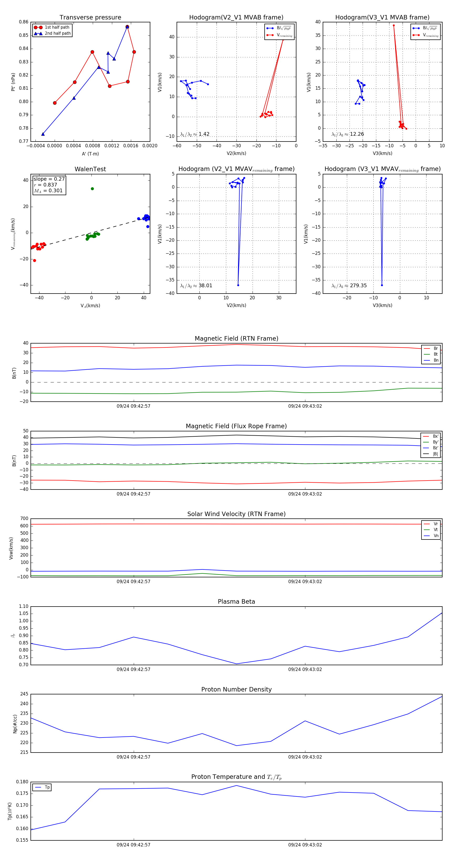Click the lowest blue point in V2_V1 MVAV hodogram
473x868 pixels.
pos(238,285)
